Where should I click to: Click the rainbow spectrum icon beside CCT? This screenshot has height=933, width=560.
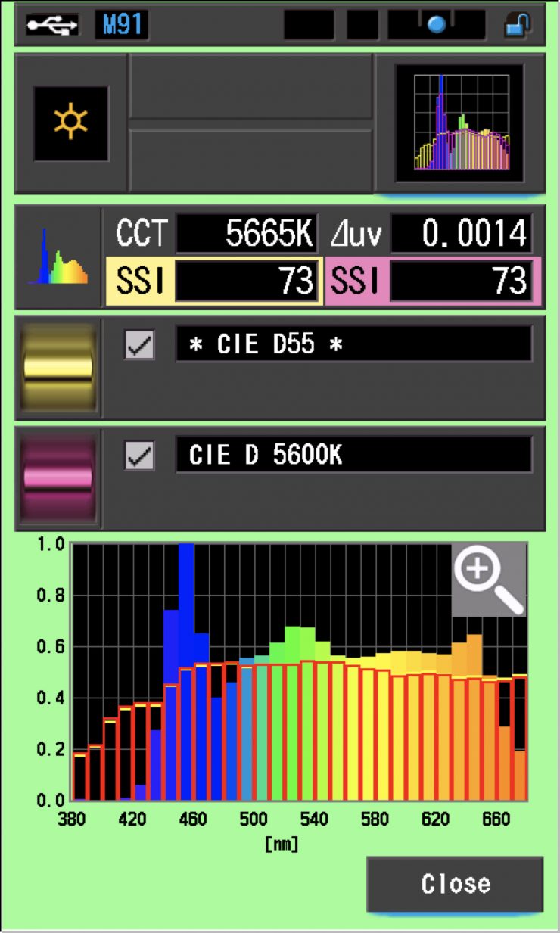pos(58,258)
